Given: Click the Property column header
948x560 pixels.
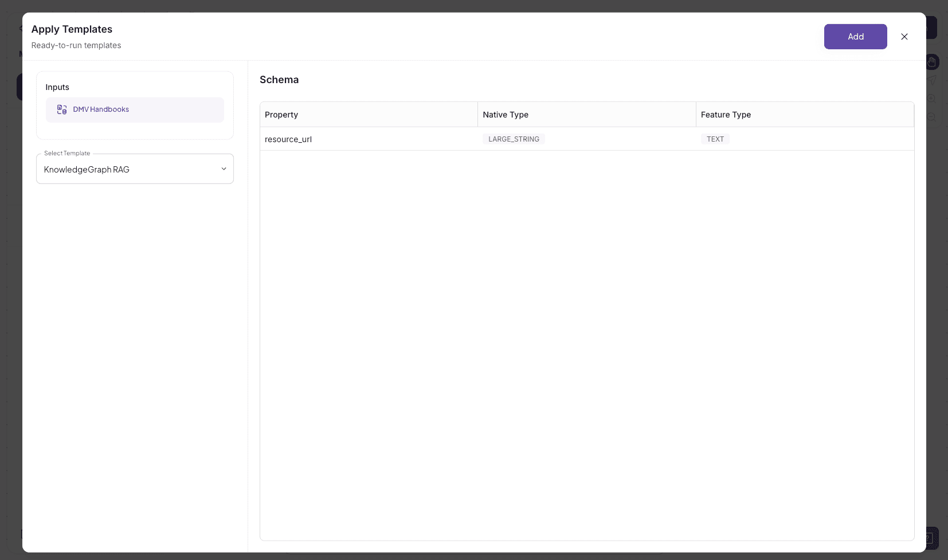Looking at the screenshot, I should (x=281, y=115).
